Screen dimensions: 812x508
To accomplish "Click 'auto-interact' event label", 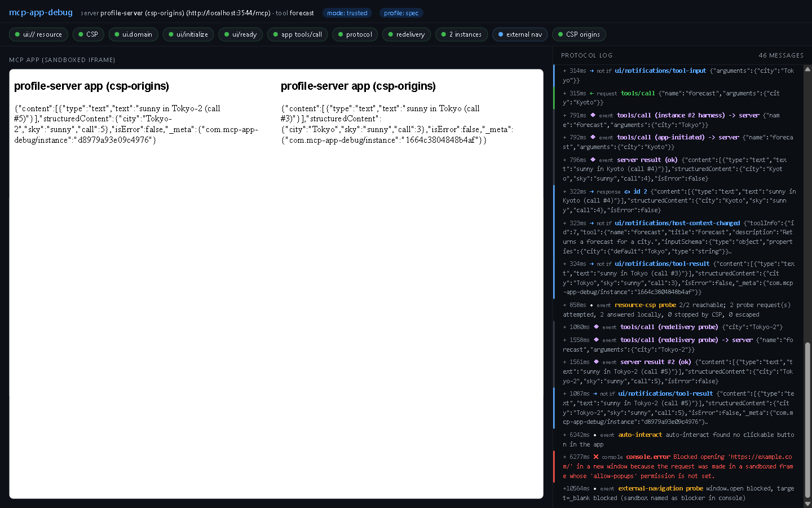I will [640, 435].
